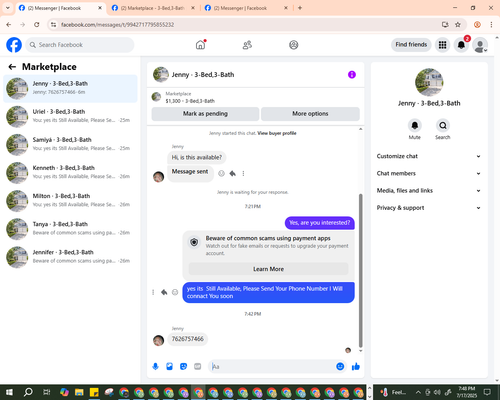Choose a sticker icon
500x400 pixels.
(183, 367)
